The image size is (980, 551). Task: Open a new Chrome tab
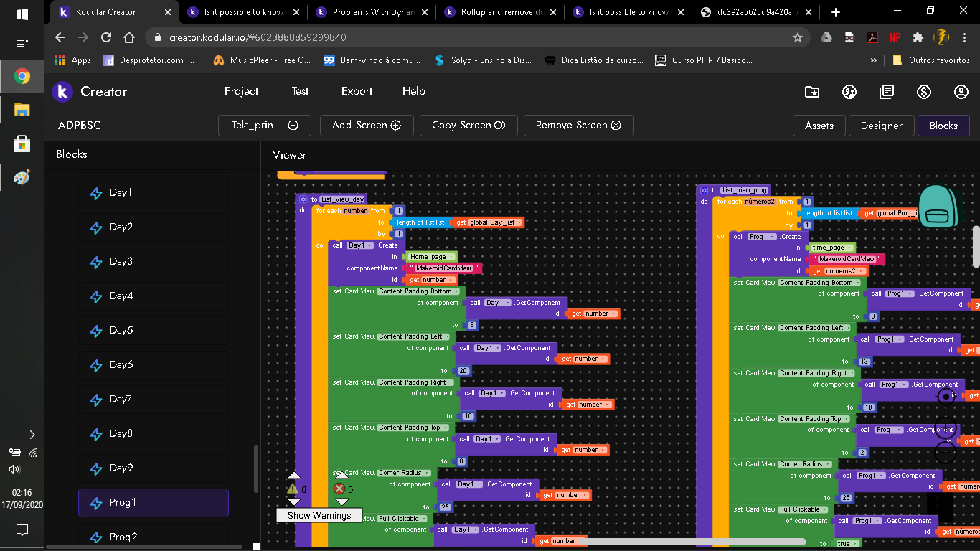pyautogui.click(x=836, y=12)
